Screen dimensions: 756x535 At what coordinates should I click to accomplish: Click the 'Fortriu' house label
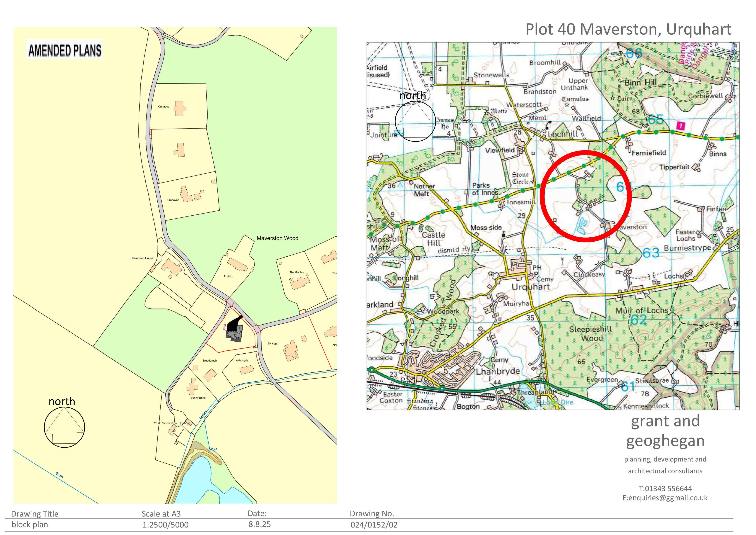click(228, 276)
